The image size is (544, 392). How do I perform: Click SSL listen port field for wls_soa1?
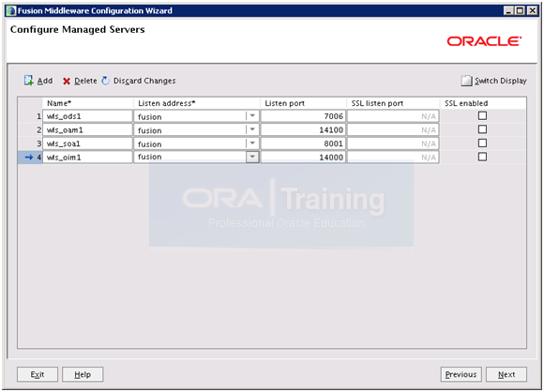point(393,143)
